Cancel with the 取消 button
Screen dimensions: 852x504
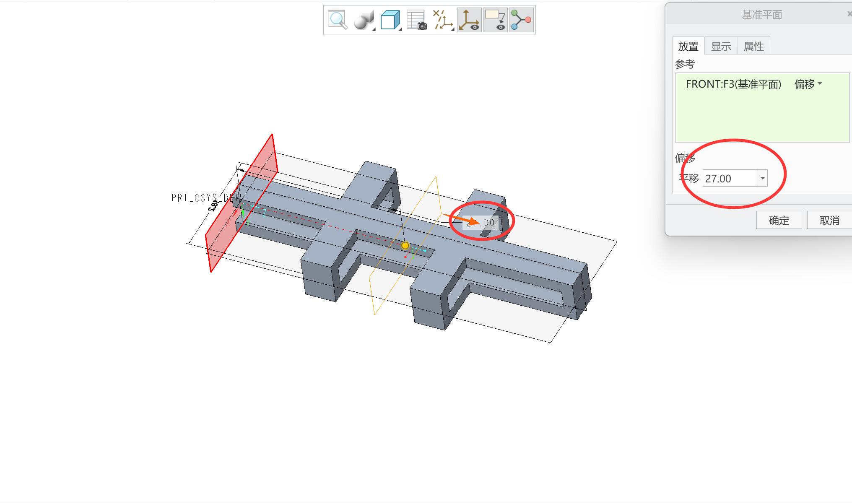pyautogui.click(x=829, y=220)
